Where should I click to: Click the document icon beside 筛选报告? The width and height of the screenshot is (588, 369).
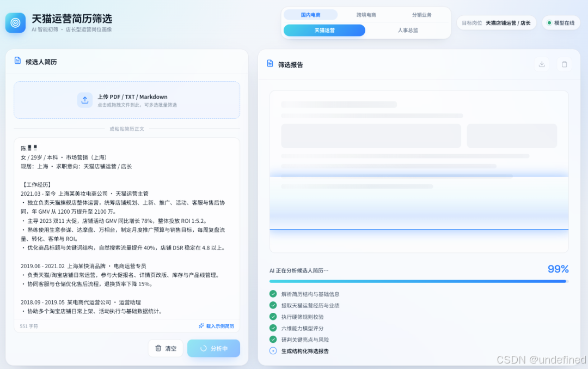point(270,63)
